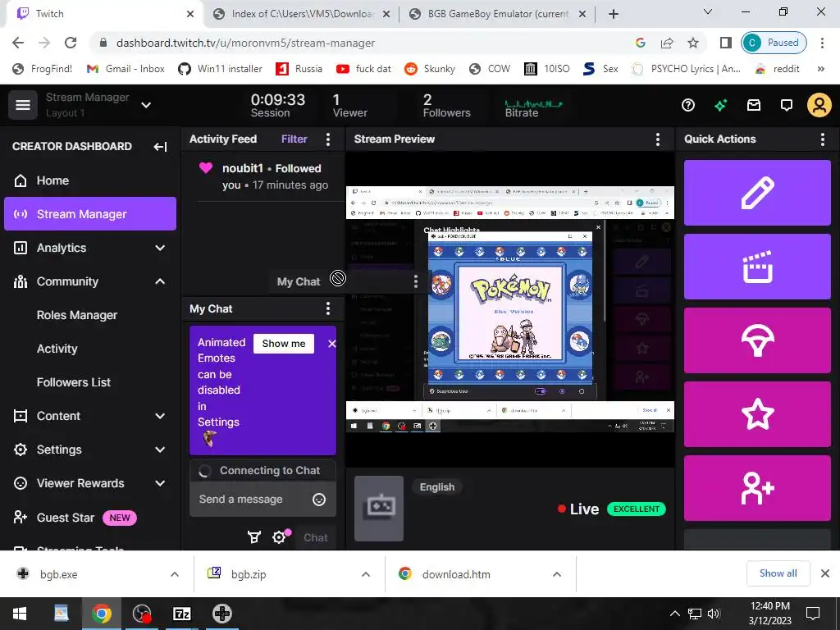This screenshot has height=630, width=840.
Task: Open the Win11 installer bookmark
Action: [220, 69]
